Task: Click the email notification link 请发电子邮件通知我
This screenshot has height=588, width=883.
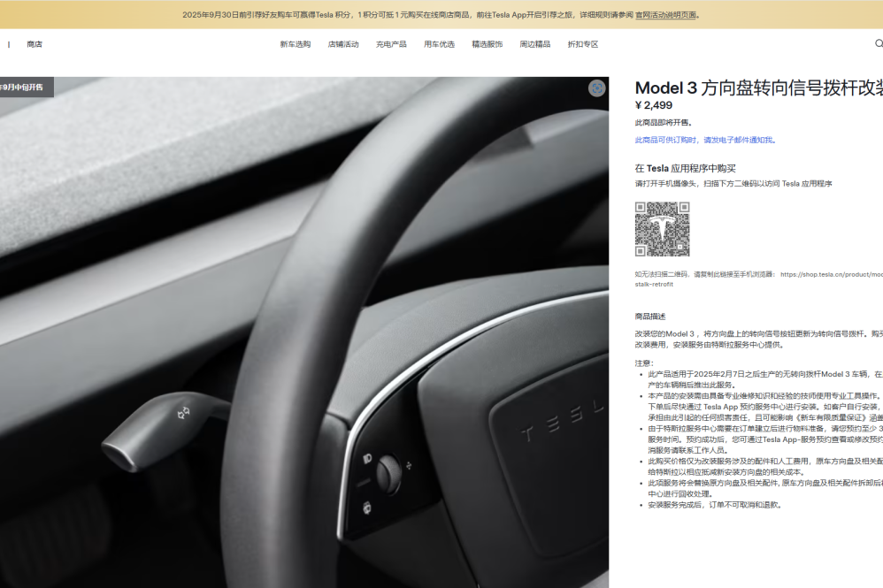Action: [740, 140]
